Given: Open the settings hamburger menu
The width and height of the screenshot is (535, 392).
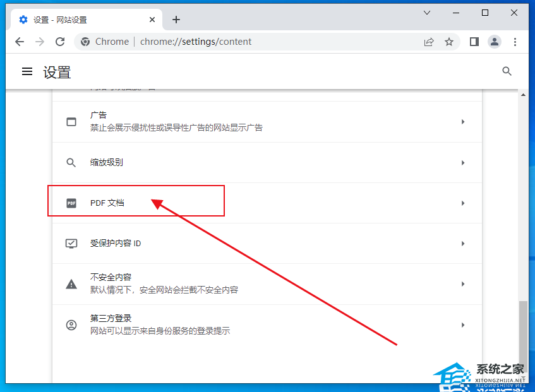Looking at the screenshot, I should [27, 71].
